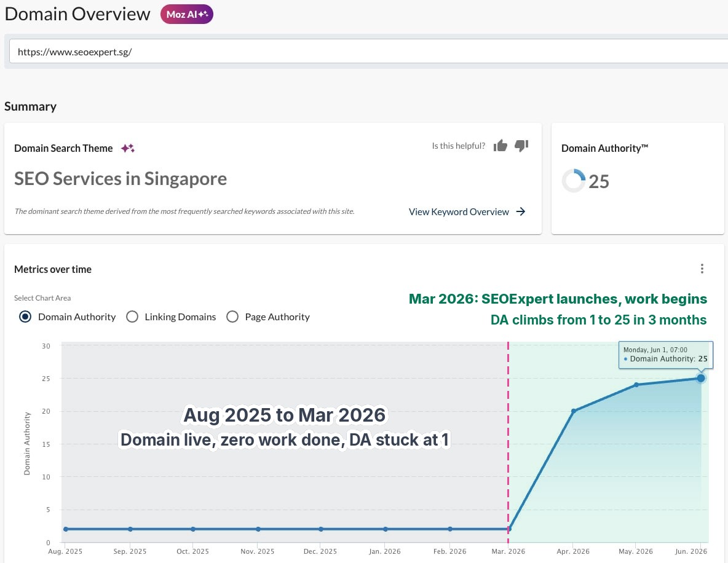
Task: Click the 'Mar. 2026' x-axis label
Action: point(508,551)
